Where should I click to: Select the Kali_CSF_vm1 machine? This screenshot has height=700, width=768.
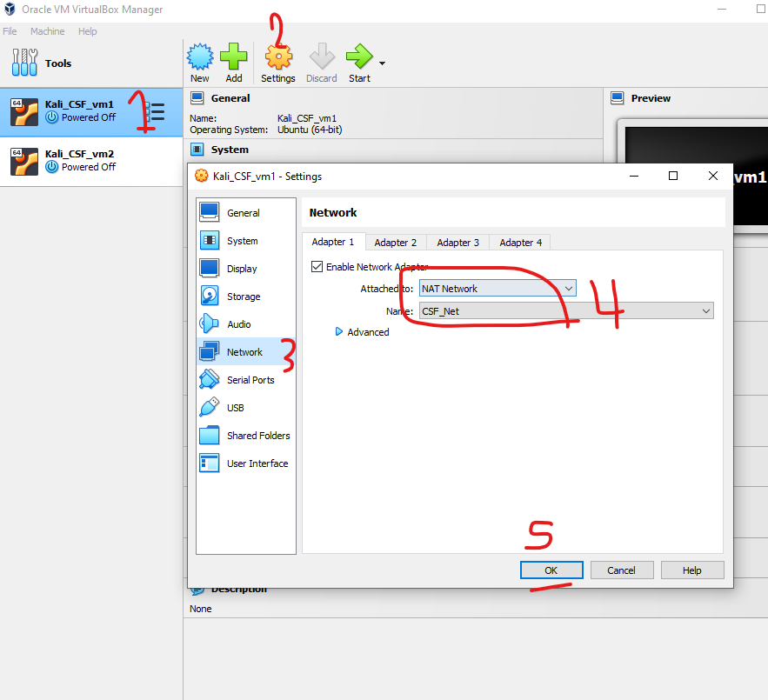(x=91, y=112)
